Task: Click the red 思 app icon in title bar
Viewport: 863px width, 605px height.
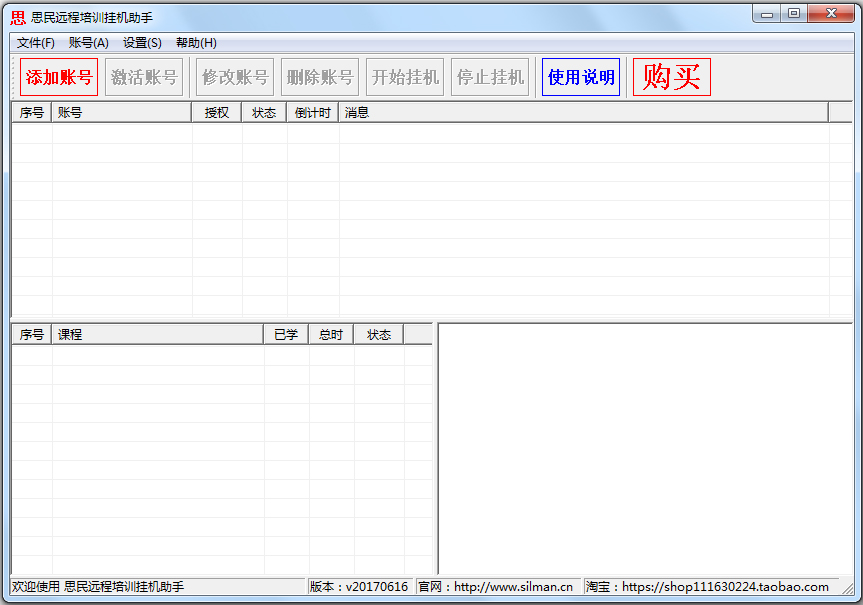Action: [18, 18]
